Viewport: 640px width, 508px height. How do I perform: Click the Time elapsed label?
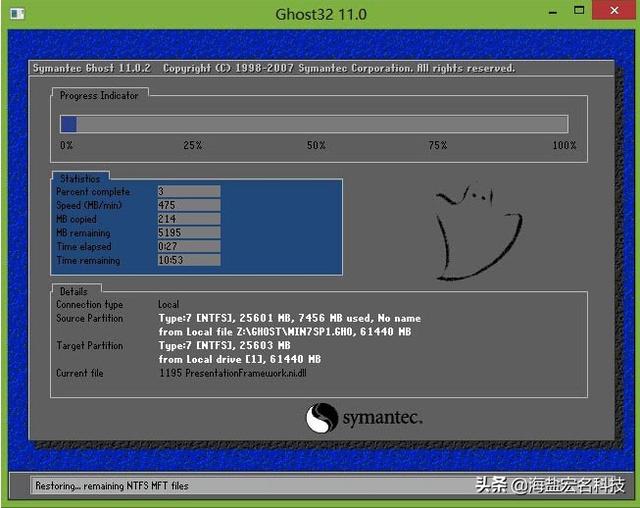(84, 246)
